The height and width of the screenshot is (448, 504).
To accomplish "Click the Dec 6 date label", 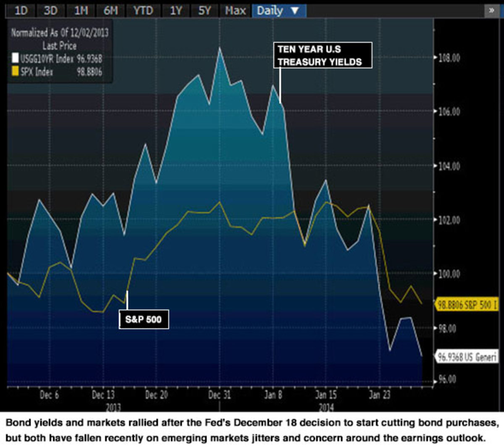I will 49,395.
